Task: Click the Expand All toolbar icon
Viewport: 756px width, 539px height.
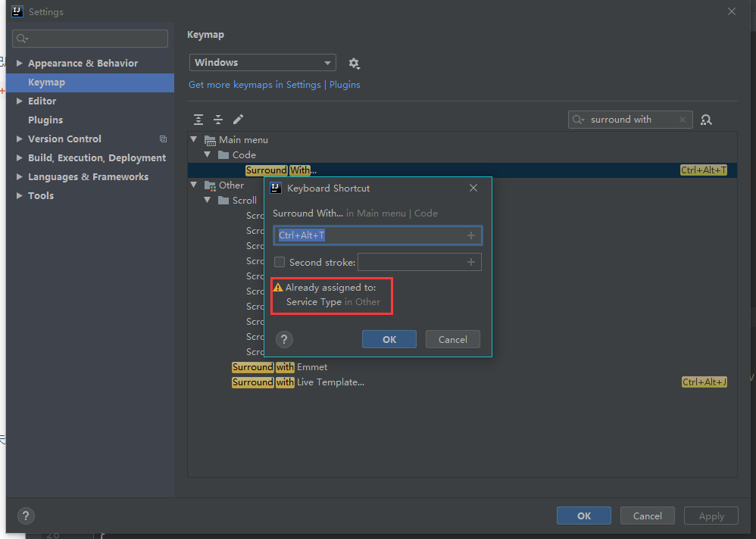Action: 198,120
